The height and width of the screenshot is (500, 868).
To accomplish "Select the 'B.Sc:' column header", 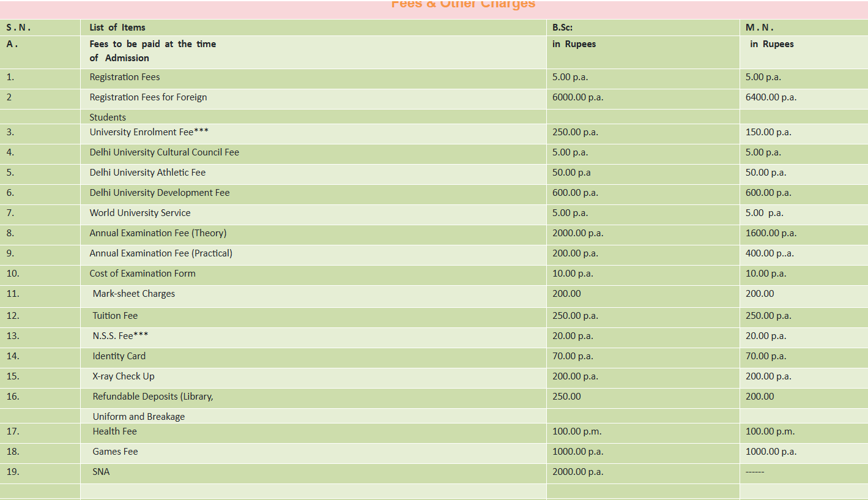I will pyautogui.click(x=562, y=28).
